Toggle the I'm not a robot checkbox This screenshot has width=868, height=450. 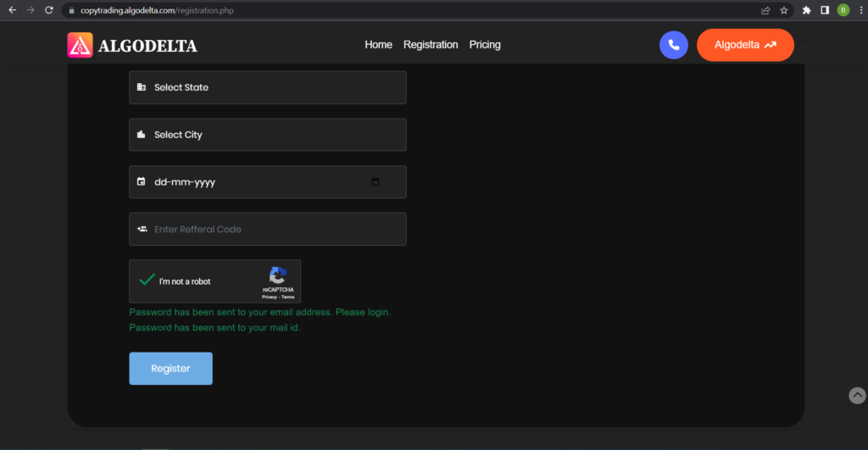(x=147, y=281)
